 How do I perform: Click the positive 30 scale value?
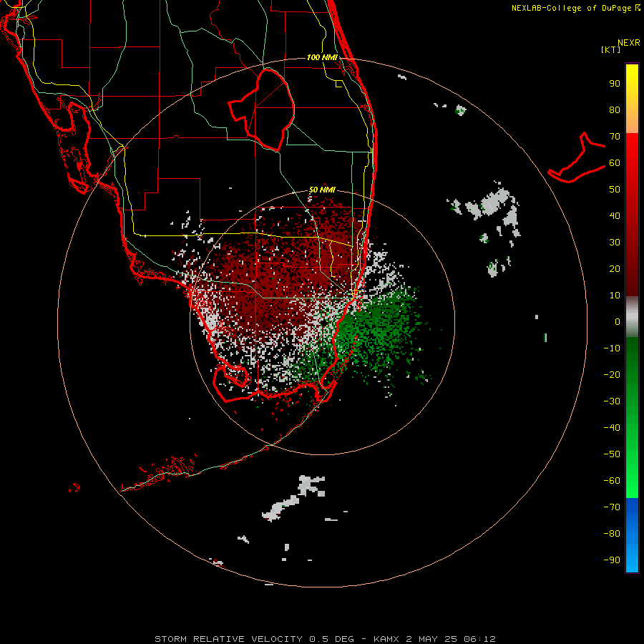(x=615, y=243)
